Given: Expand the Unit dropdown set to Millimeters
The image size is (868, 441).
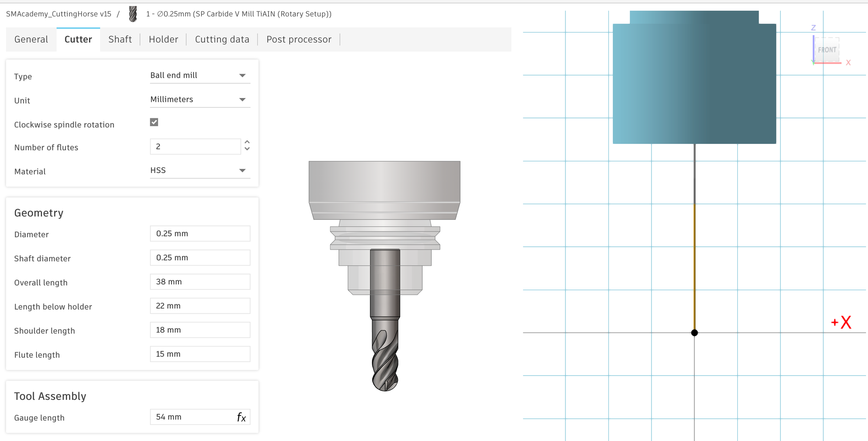Looking at the screenshot, I should click(200, 100).
